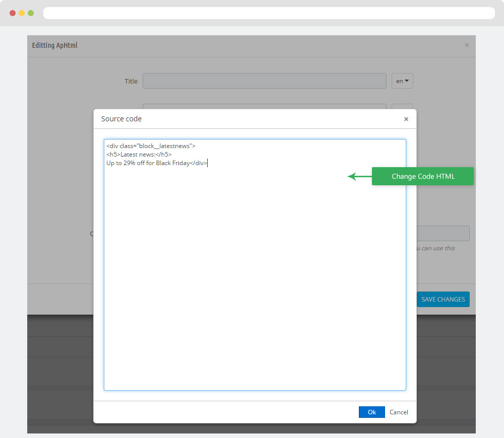Click the green arrow pointing at code

pos(359,177)
